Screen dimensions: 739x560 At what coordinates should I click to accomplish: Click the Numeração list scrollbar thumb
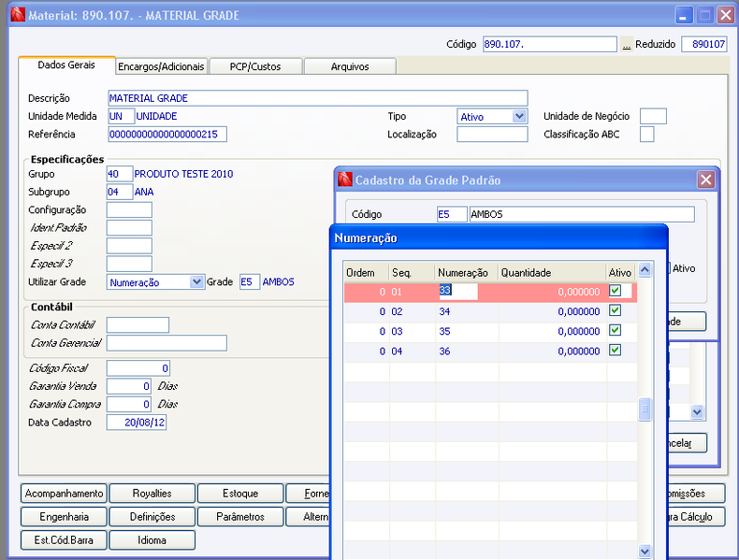(x=645, y=409)
